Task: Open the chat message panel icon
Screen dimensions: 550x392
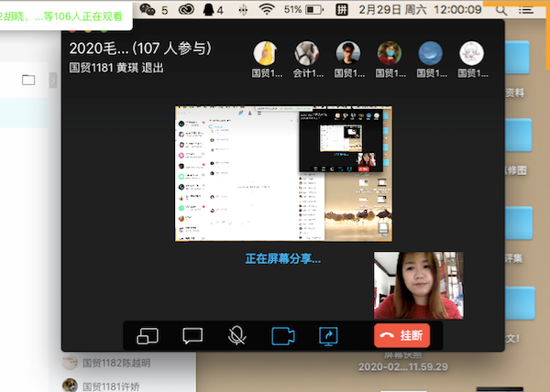Action: click(192, 336)
